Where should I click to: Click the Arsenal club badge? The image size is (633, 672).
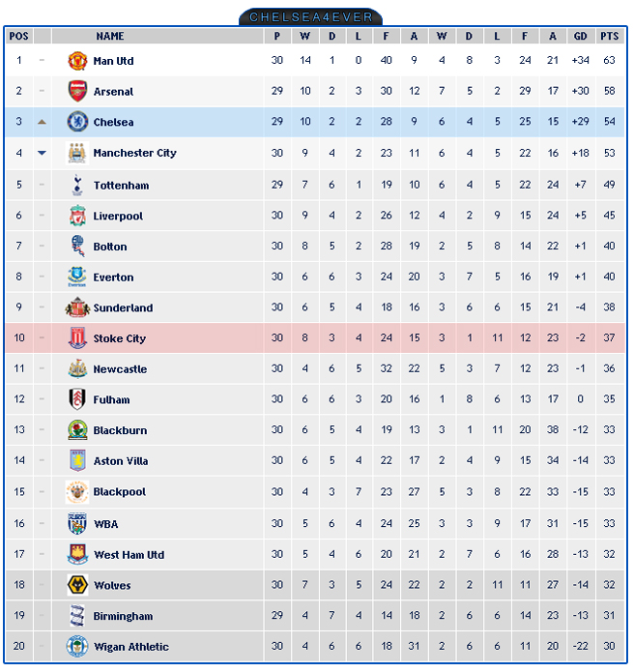[77, 91]
